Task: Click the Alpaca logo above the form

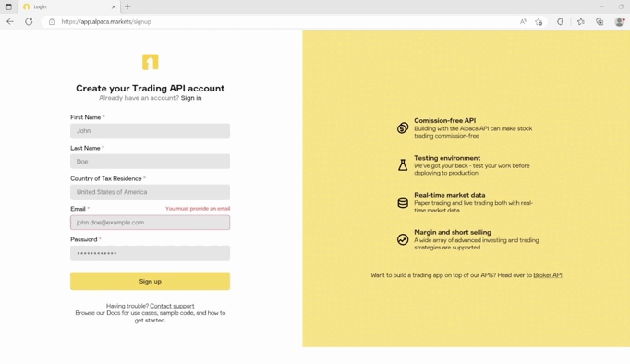Action: [151, 62]
